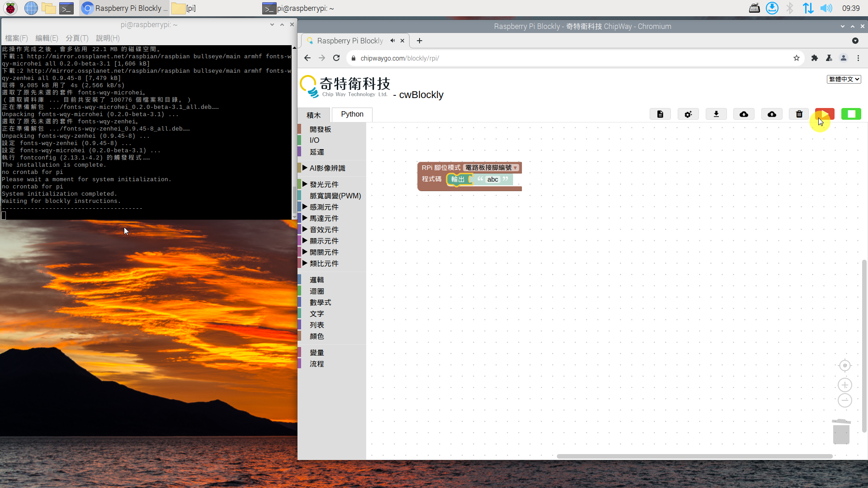Open the 電路板接腳編號 pin mode dropdown
This screenshot has height=488, width=868.
tap(491, 168)
